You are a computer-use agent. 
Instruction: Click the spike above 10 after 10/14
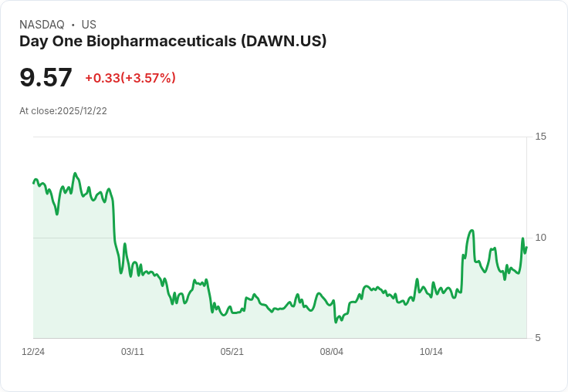[x=472, y=231]
